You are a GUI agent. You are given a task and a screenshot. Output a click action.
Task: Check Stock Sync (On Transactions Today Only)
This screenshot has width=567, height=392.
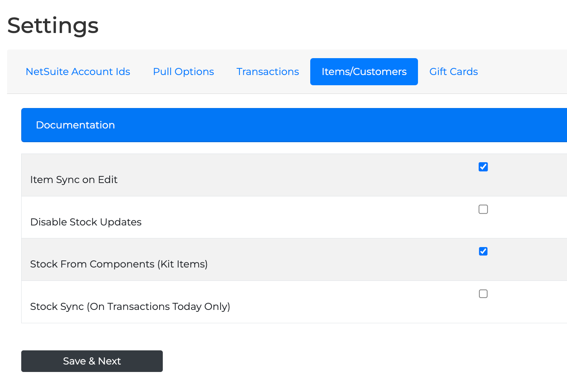click(x=483, y=294)
